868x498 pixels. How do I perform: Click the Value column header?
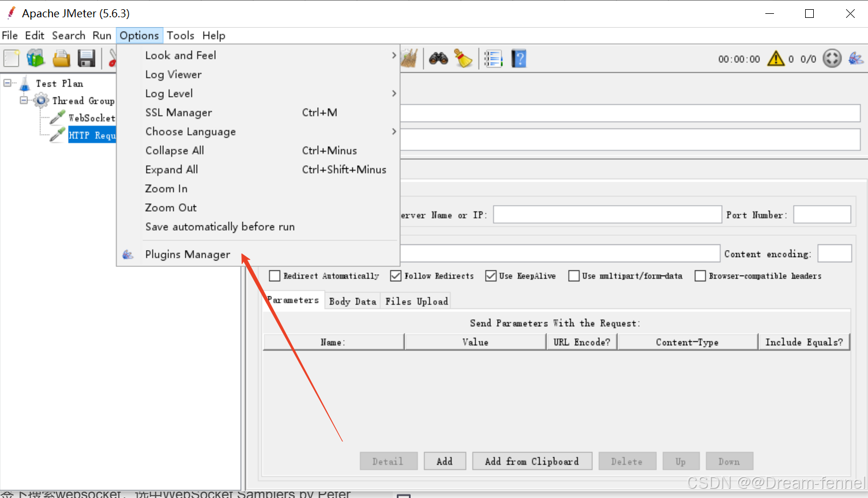pos(475,342)
